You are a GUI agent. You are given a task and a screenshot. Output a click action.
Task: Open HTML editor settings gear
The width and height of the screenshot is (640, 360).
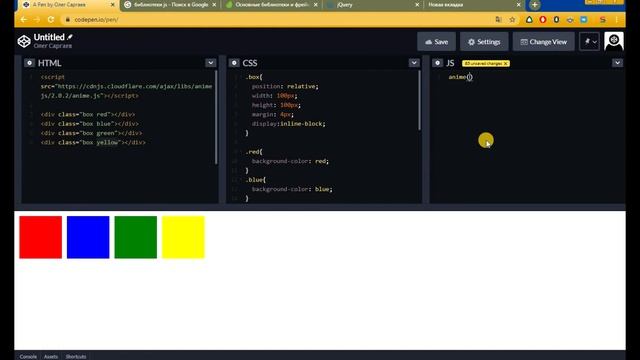[29, 63]
